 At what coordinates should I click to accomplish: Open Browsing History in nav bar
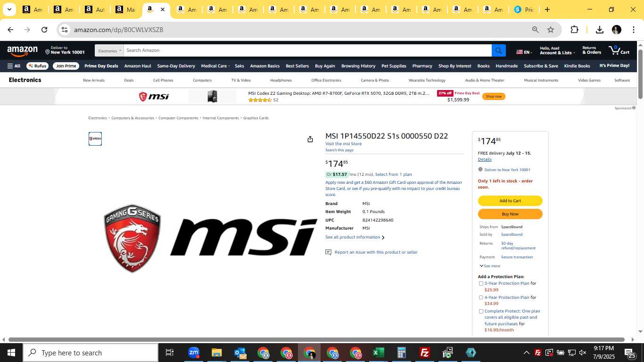pos(358,66)
